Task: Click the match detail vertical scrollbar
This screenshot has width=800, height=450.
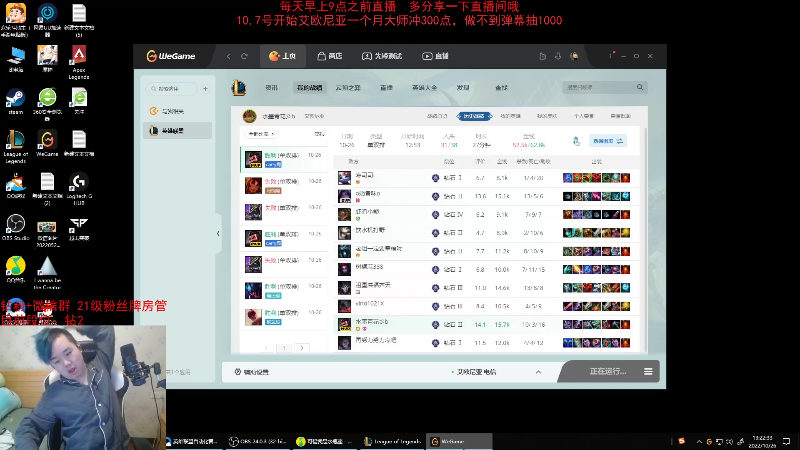Action: (x=645, y=240)
